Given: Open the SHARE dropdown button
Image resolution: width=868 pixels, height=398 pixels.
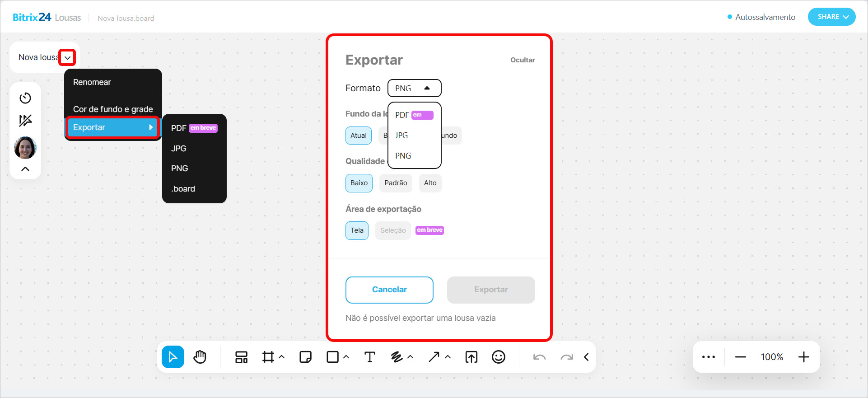Looking at the screenshot, I should (x=831, y=17).
